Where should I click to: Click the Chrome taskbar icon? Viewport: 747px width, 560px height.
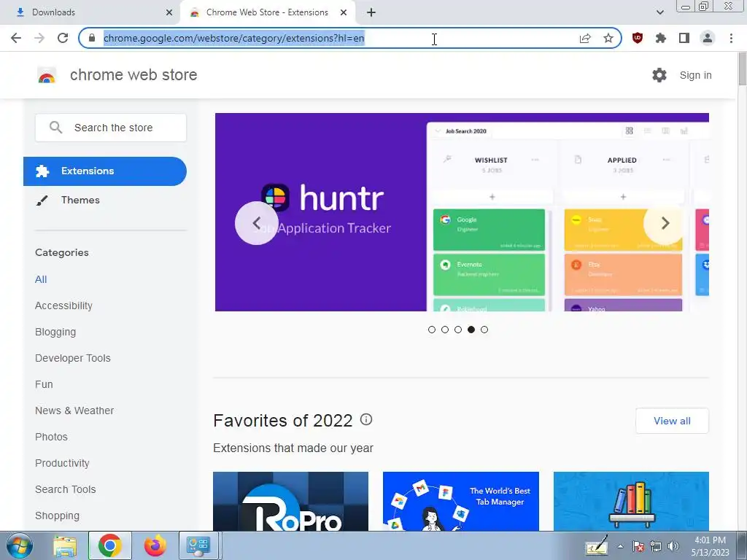(109, 545)
